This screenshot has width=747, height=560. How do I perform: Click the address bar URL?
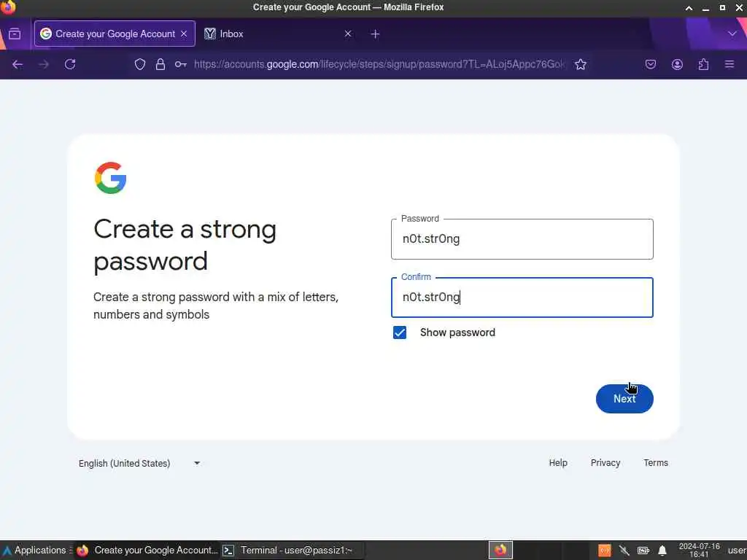[x=379, y=64]
